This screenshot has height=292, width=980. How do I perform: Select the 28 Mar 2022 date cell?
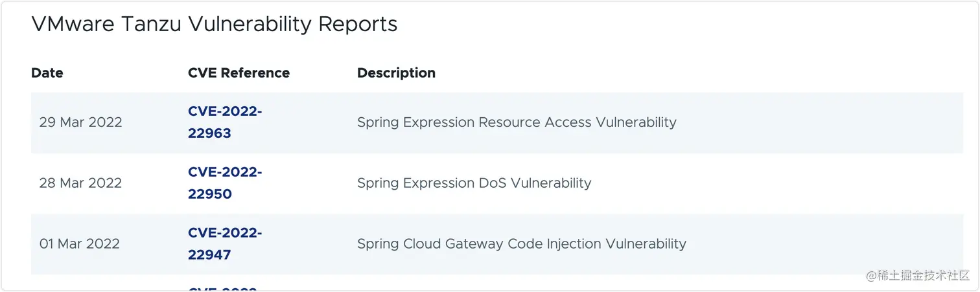click(x=80, y=183)
